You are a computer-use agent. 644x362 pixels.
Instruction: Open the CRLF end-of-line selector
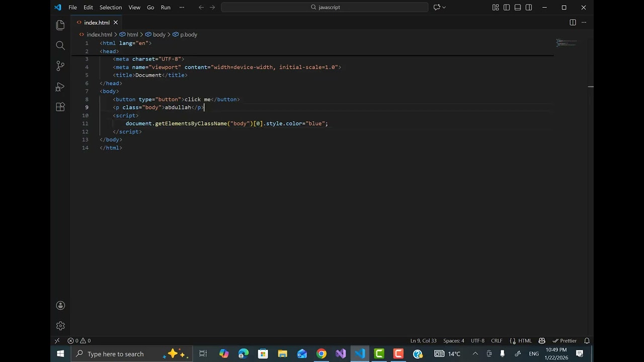(x=497, y=341)
